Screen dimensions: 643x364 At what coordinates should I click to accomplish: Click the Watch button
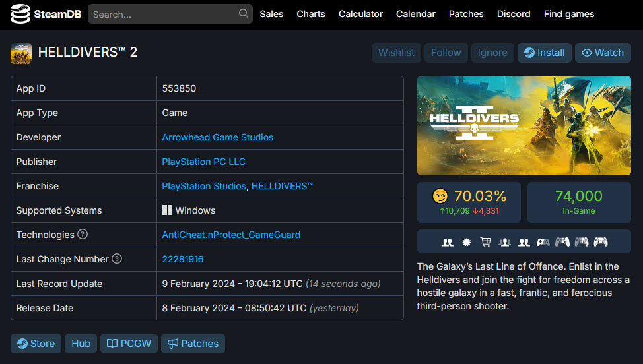click(603, 53)
